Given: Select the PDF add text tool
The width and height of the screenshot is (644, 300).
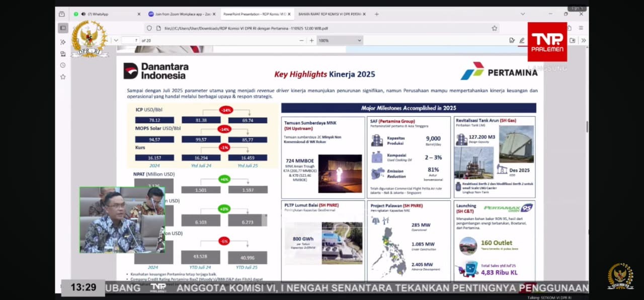Looking at the screenshot, I should pos(512,40).
